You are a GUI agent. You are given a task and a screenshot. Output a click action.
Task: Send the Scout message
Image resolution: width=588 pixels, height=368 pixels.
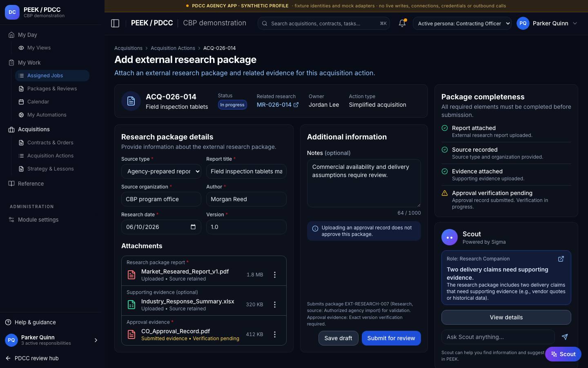point(565,337)
